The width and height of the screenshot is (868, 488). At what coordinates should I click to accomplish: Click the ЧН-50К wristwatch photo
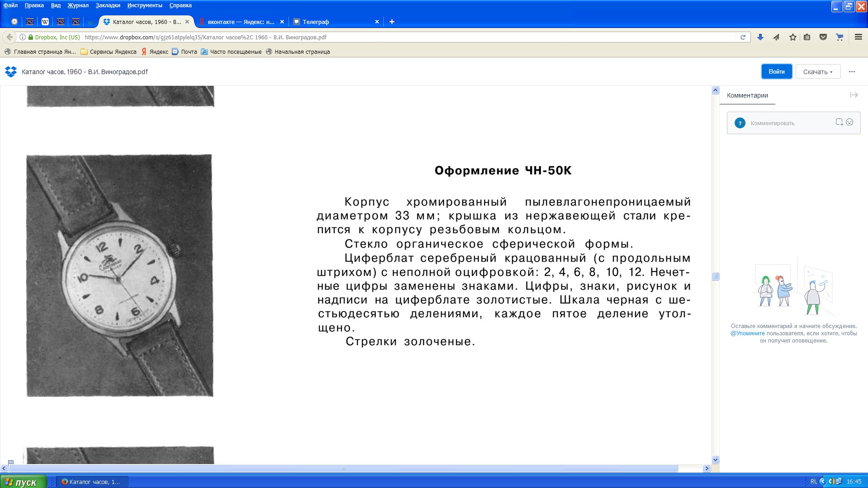[x=119, y=276]
